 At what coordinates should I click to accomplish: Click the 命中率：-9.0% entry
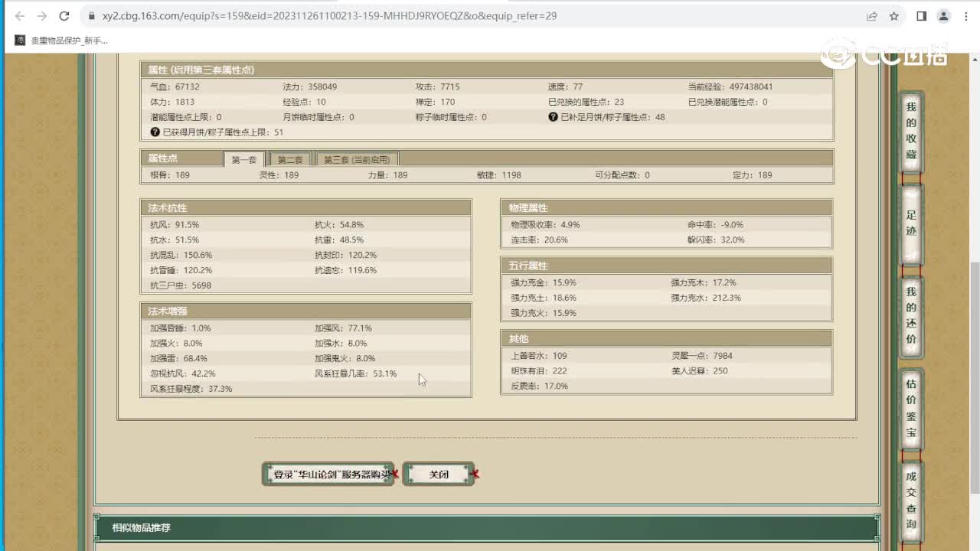(716, 225)
